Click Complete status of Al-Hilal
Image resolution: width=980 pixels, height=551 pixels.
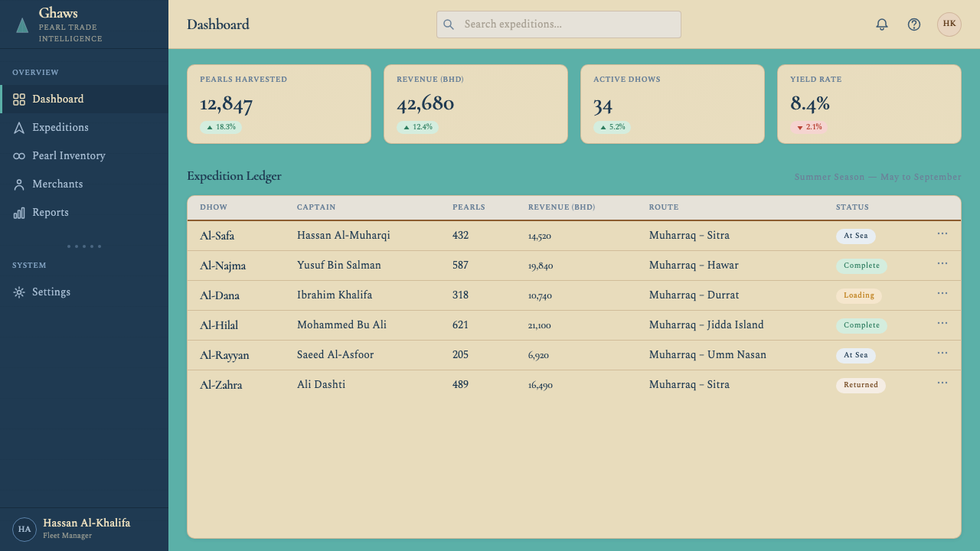point(861,326)
